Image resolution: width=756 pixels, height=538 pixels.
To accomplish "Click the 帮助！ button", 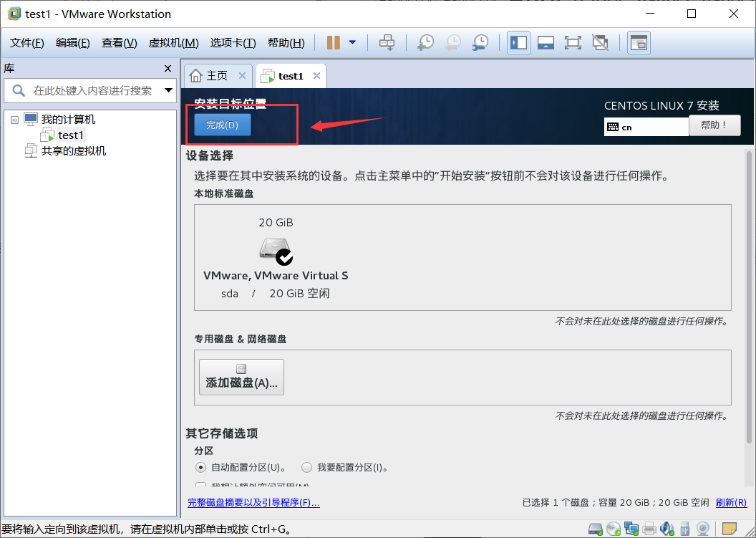I will pos(714,125).
